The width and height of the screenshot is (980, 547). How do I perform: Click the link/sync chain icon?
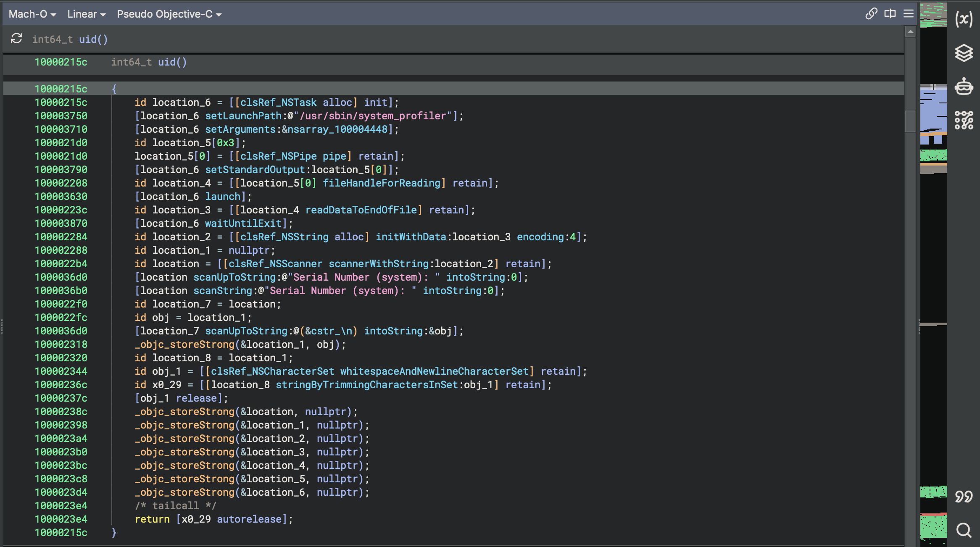click(871, 13)
